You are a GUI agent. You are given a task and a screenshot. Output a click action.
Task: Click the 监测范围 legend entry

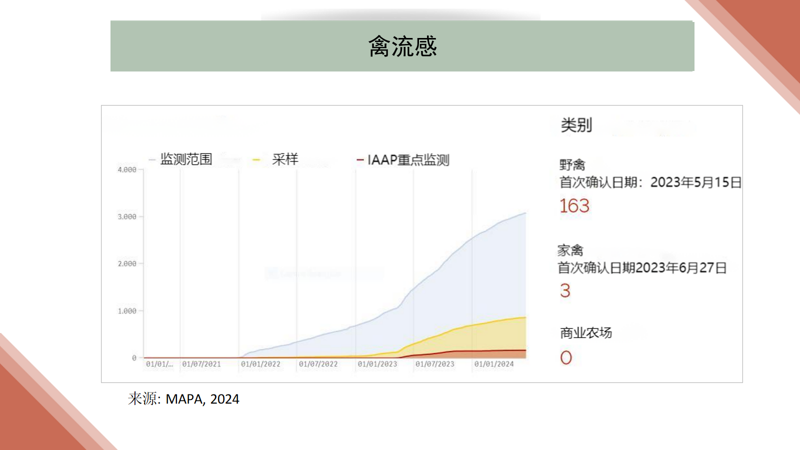tap(186, 159)
